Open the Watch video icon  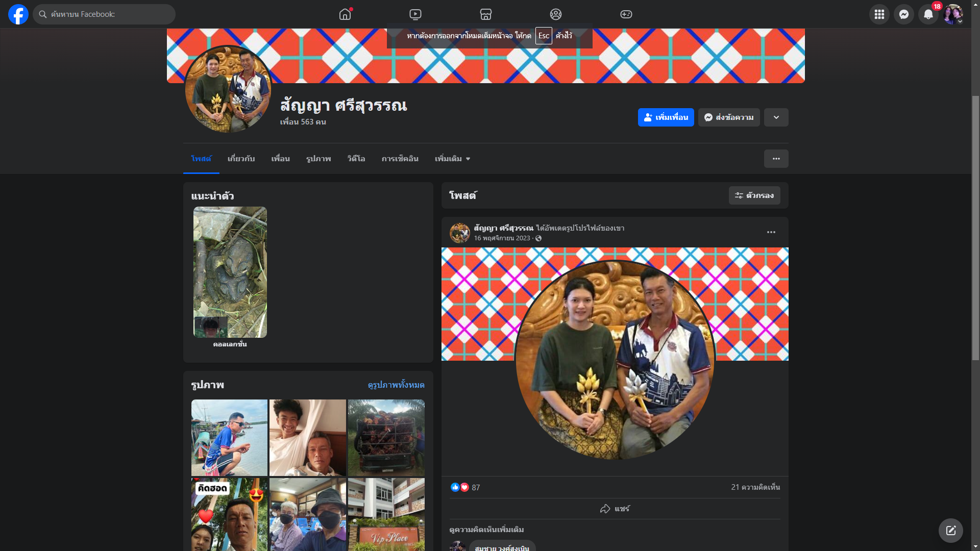coord(415,14)
